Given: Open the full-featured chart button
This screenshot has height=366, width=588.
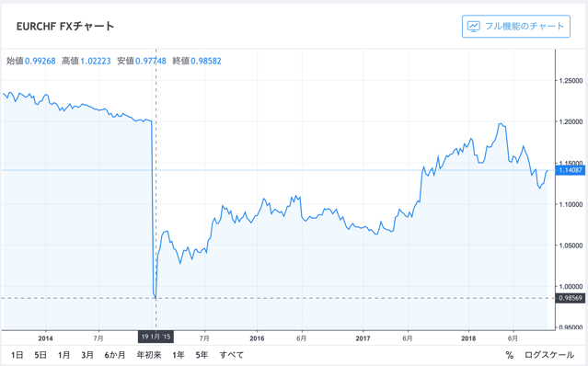Looking at the screenshot, I should point(516,27).
